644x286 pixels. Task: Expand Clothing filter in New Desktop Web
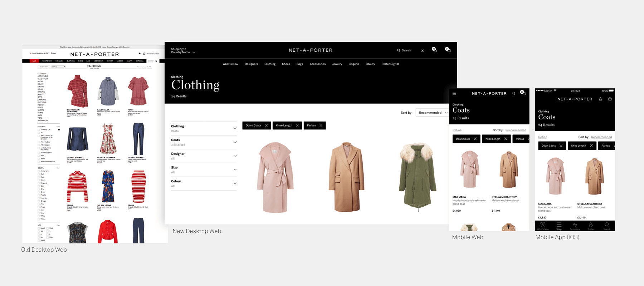204,128
